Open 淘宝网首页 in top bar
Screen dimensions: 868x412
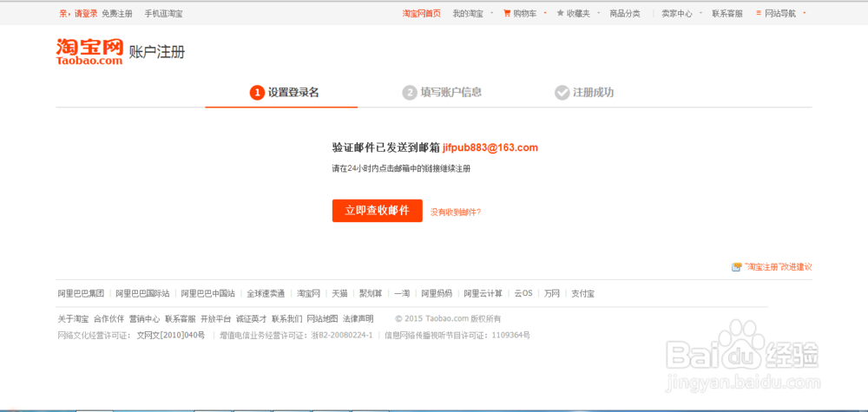pyautogui.click(x=421, y=13)
